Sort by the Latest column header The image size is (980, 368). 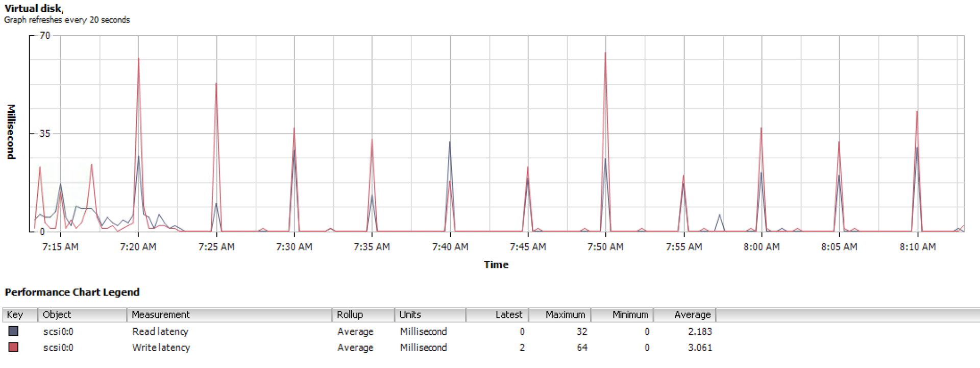pos(497,314)
